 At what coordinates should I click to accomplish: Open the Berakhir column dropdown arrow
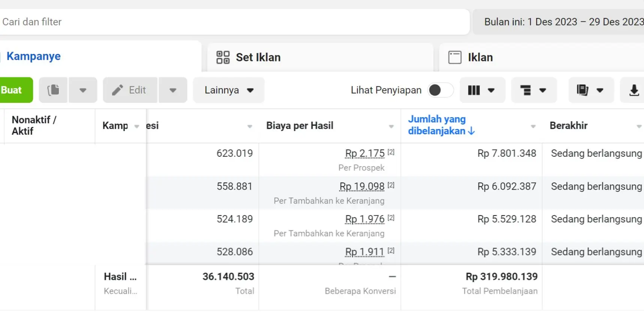pos(639,126)
